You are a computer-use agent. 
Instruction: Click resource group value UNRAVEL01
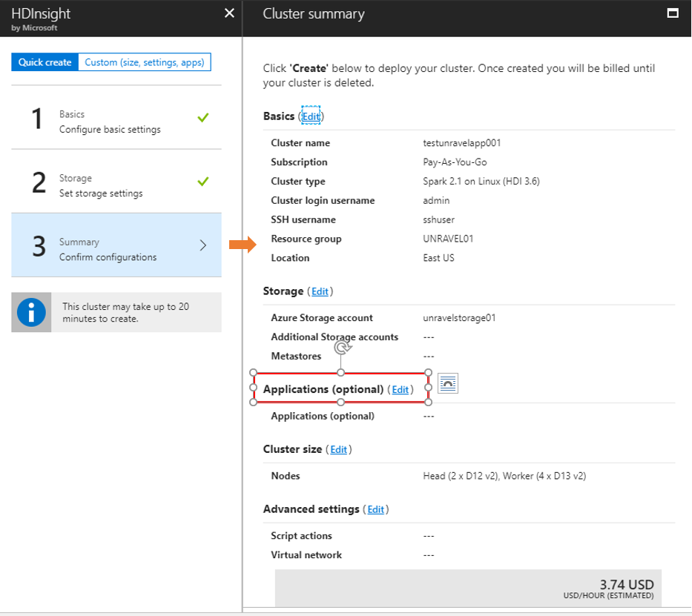click(x=448, y=239)
